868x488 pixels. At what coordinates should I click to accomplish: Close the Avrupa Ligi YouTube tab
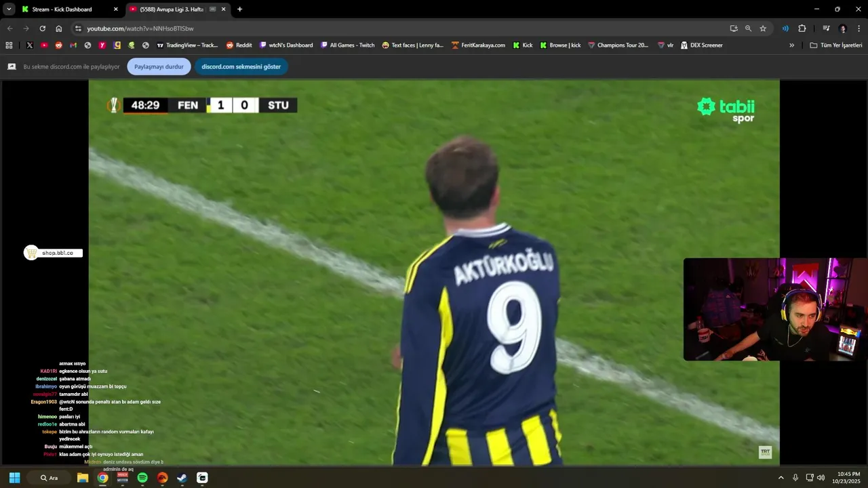click(224, 9)
